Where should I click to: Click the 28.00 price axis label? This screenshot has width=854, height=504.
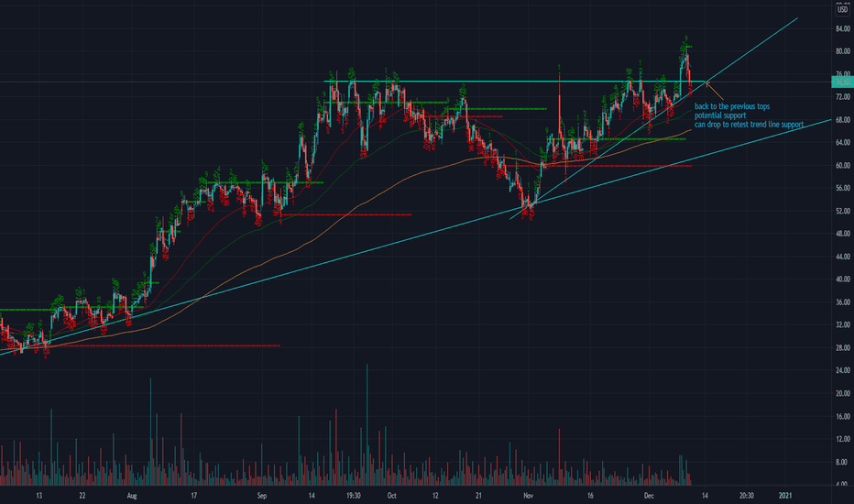click(x=842, y=347)
